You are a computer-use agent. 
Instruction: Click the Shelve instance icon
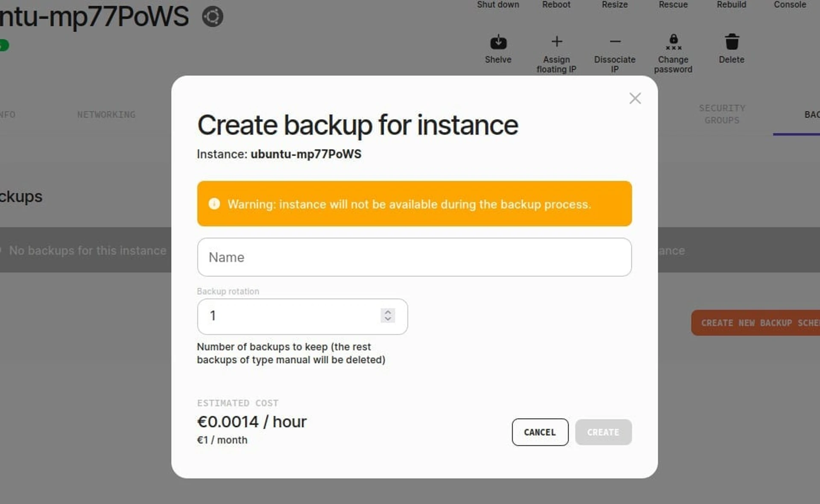498,42
